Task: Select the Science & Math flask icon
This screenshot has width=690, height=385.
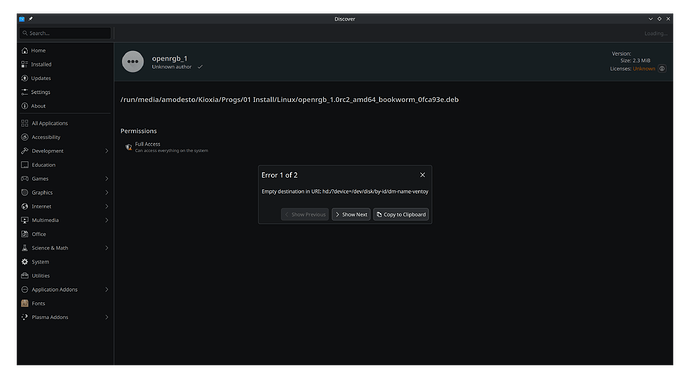Action: [25, 248]
